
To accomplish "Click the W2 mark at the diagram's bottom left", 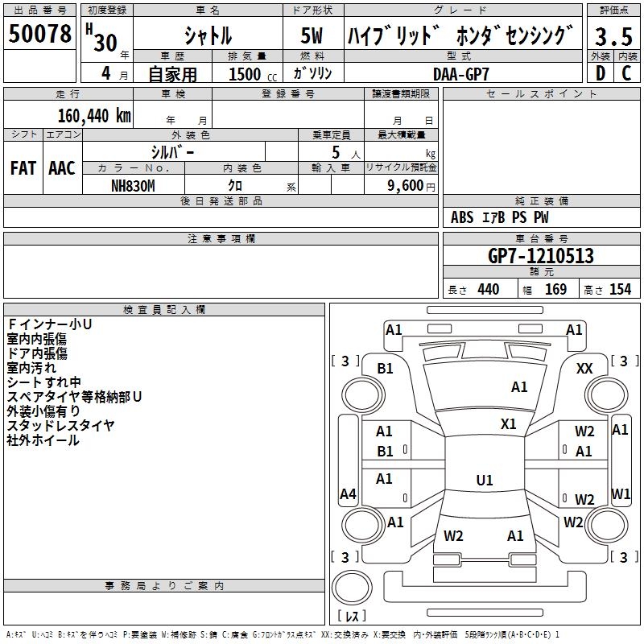I will (x=453, y=535).
